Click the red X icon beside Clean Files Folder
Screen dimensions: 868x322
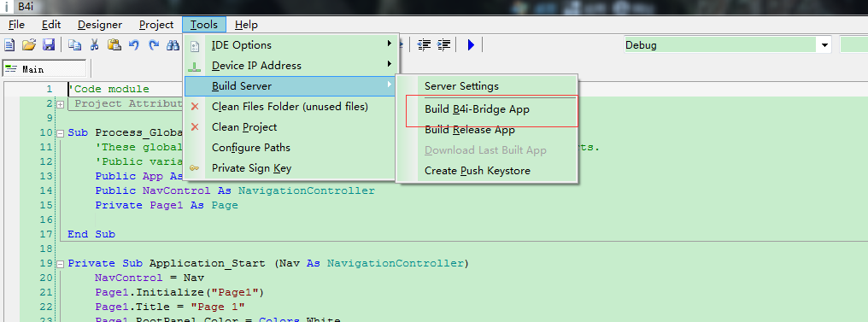195,107
